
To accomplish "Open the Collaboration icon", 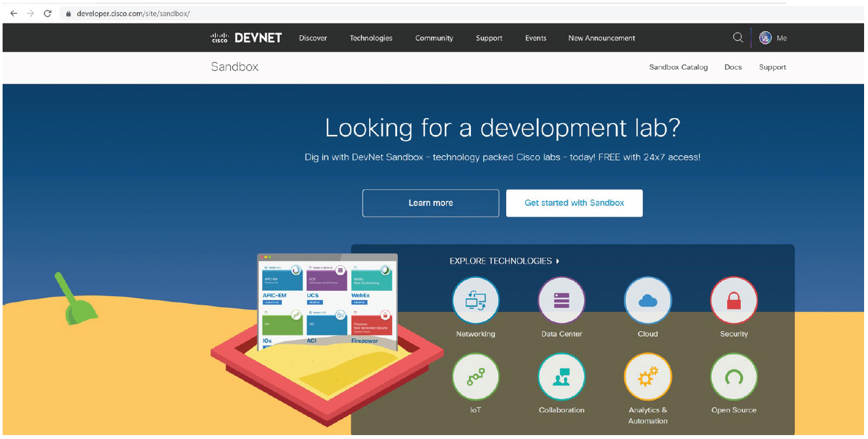I will click(x=561, y=377).
